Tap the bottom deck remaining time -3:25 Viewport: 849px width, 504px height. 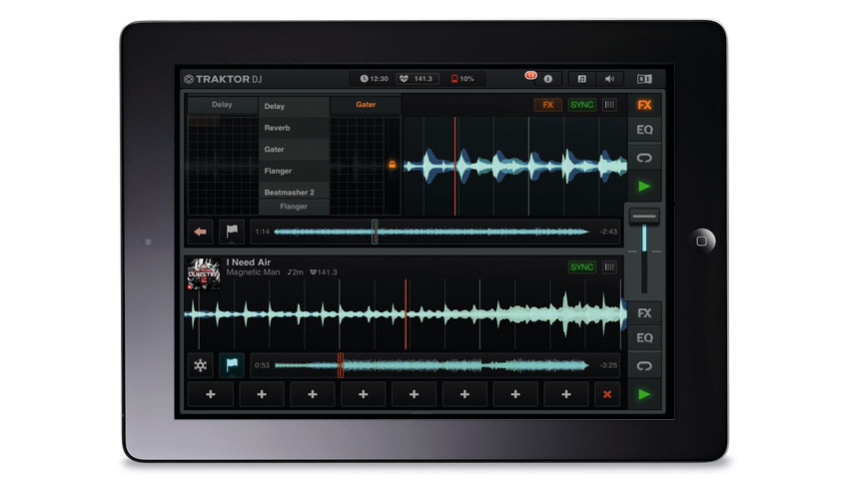coord(608,365)
